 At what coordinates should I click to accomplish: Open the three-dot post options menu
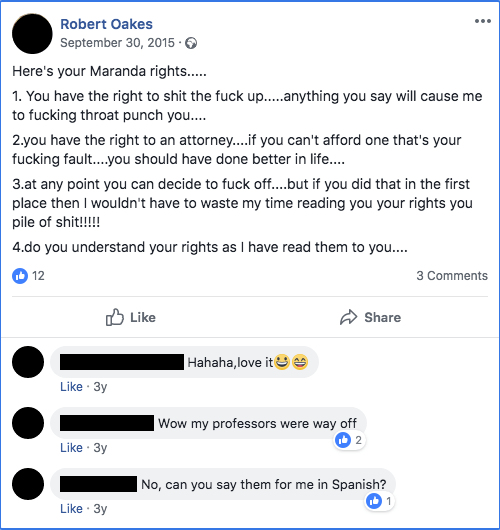(x=482, y=21)
